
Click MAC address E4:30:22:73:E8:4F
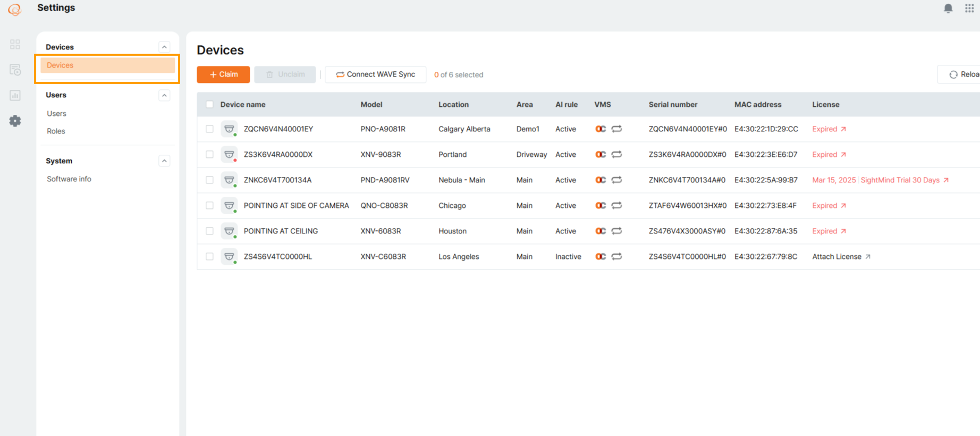765,205
